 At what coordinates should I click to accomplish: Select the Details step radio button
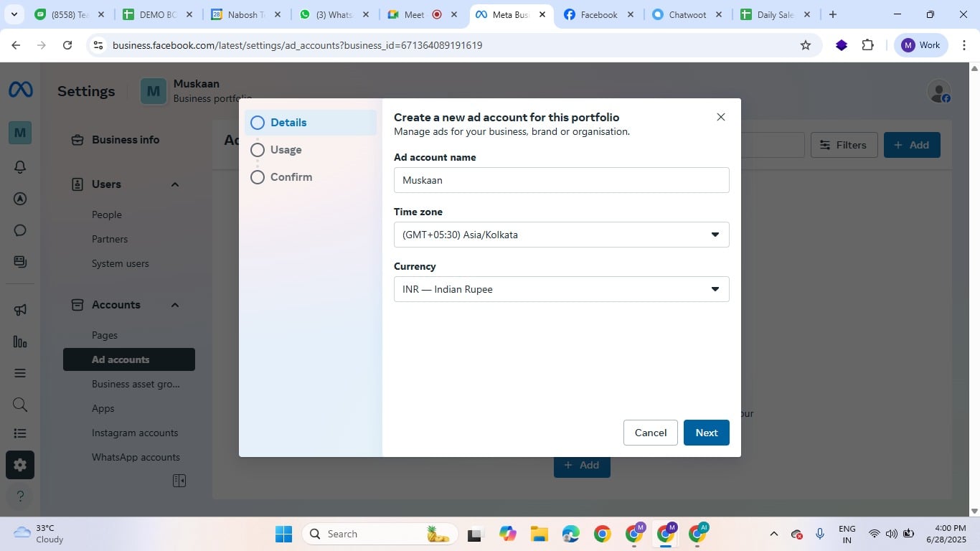point(258,122)
